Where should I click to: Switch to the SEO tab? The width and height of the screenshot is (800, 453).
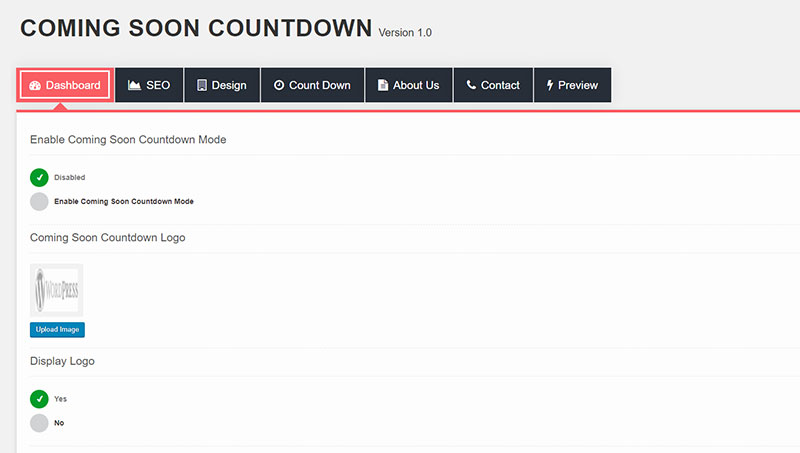(149, 85)
